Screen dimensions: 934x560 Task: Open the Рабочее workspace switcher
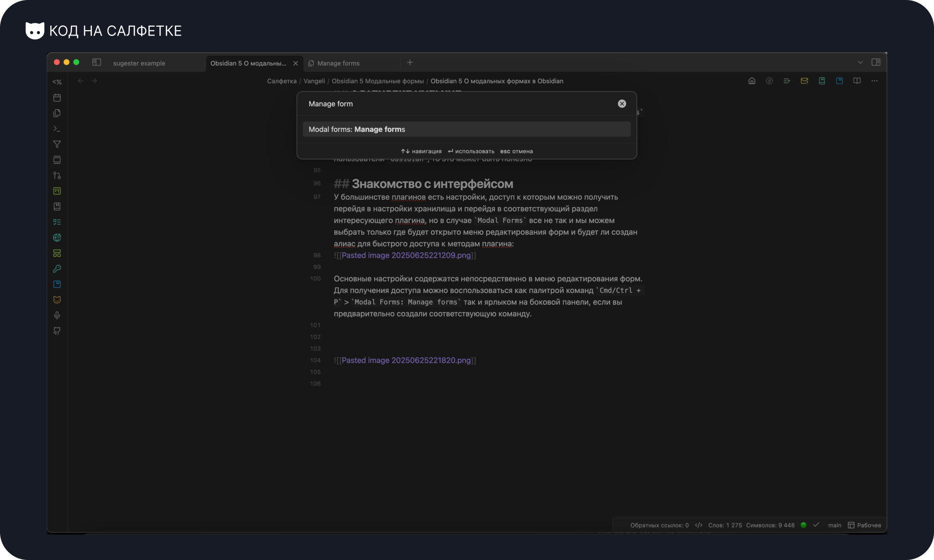[864, 525]
